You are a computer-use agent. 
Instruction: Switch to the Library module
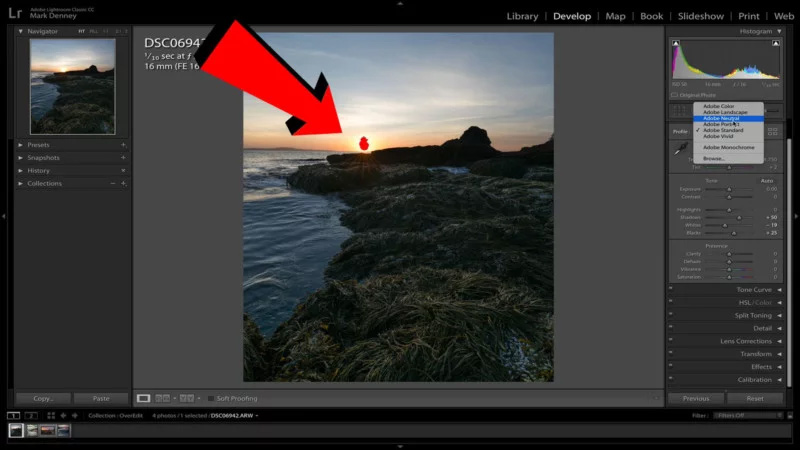(x=522, y=16)
